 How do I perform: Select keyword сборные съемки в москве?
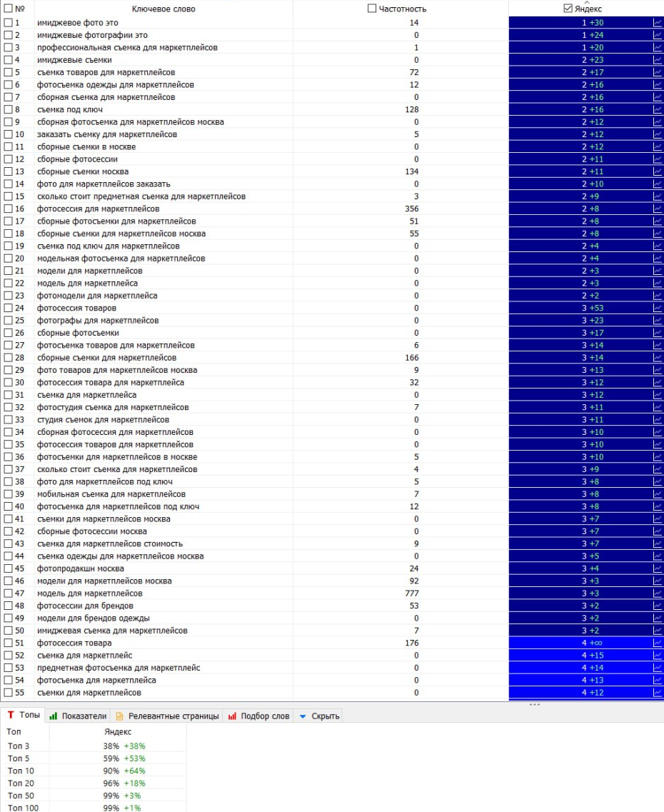86,147
